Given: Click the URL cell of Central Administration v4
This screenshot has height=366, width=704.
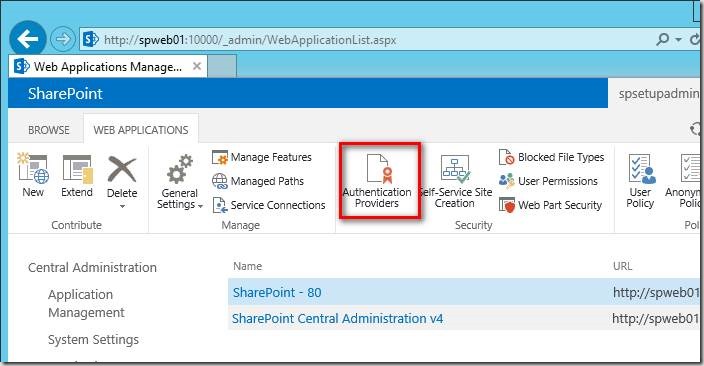Looking at the screenshot, I should click(x=656, y=319).
